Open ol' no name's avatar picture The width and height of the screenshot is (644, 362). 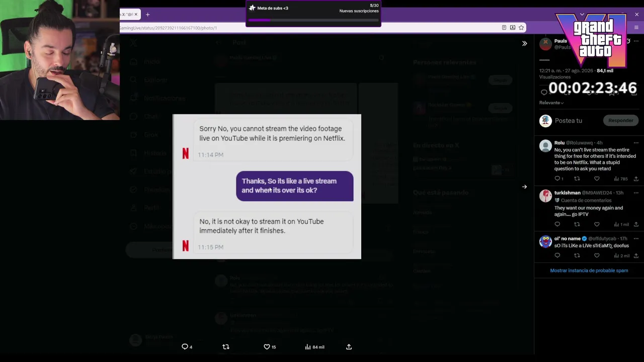[x=545, y=241]
